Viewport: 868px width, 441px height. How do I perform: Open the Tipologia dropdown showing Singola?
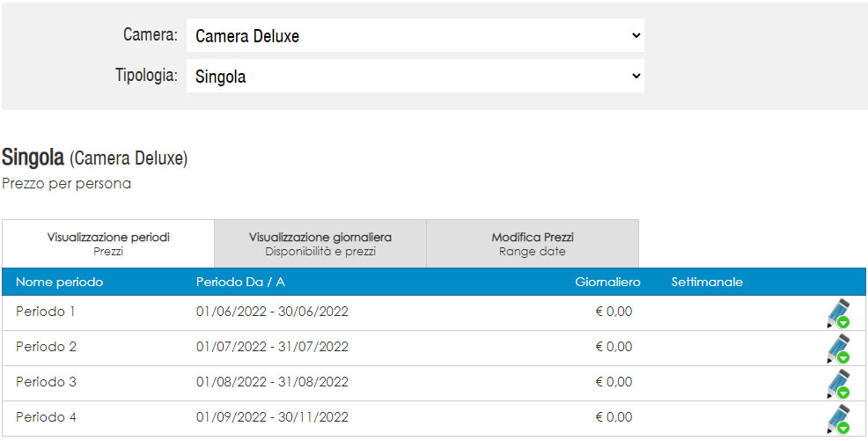pyautogui.click(x=416, y=76)
